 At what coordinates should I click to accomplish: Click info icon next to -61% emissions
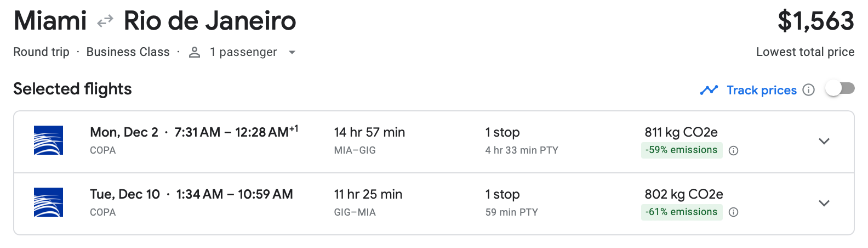[734, 212]
